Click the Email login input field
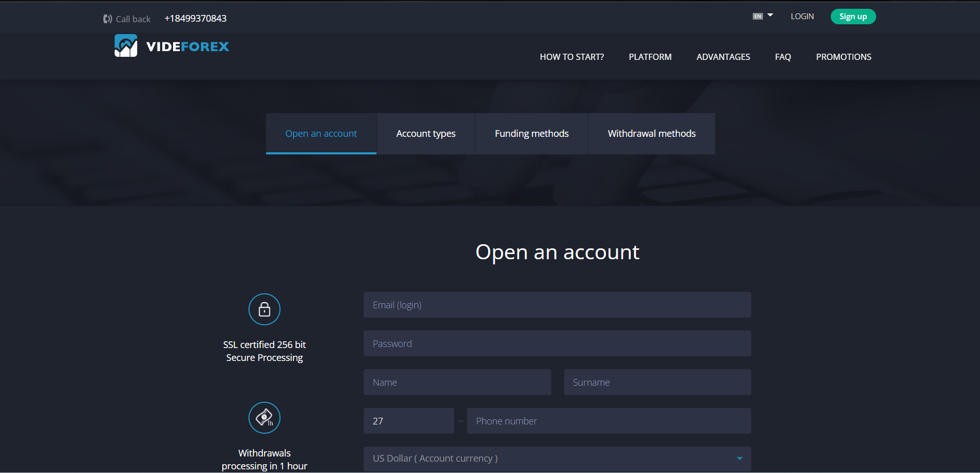 [x=557, y=305]
